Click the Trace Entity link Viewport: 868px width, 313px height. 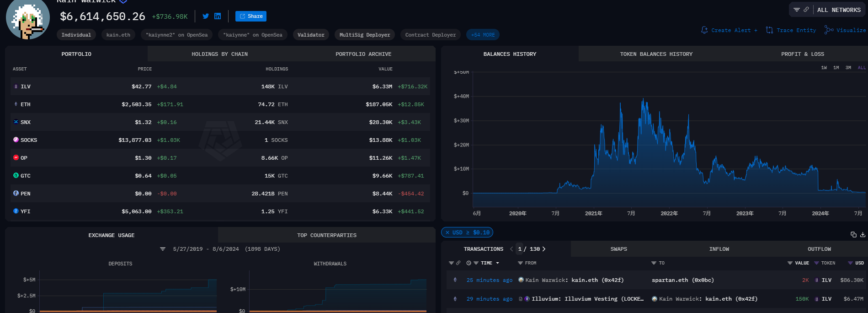[x=796, y=30]
